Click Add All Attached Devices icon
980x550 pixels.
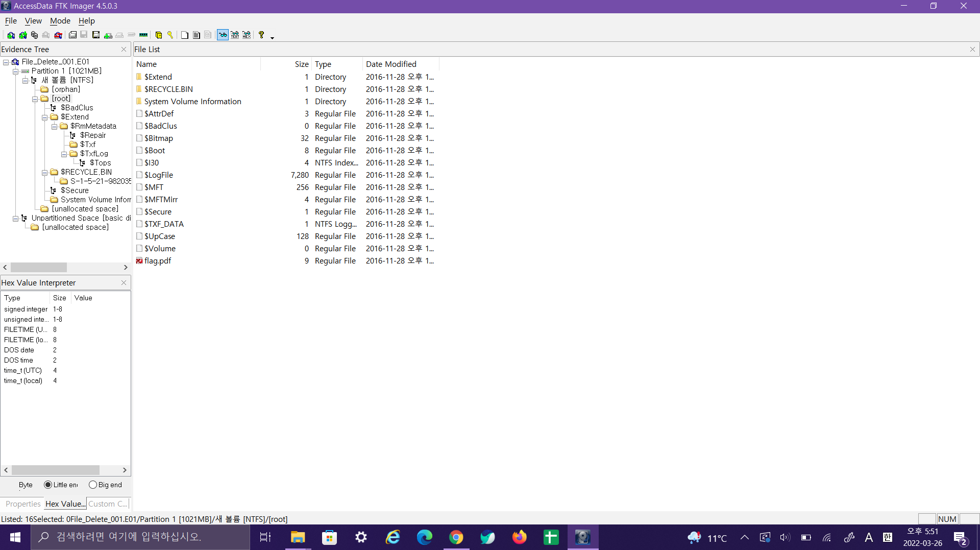pyautogui.click(x=23, y=35)
